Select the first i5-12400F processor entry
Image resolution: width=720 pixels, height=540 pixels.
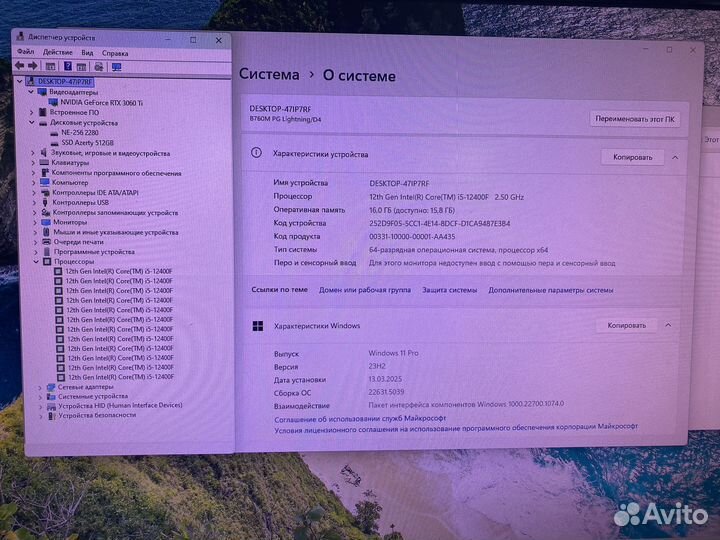coord(118,271)
